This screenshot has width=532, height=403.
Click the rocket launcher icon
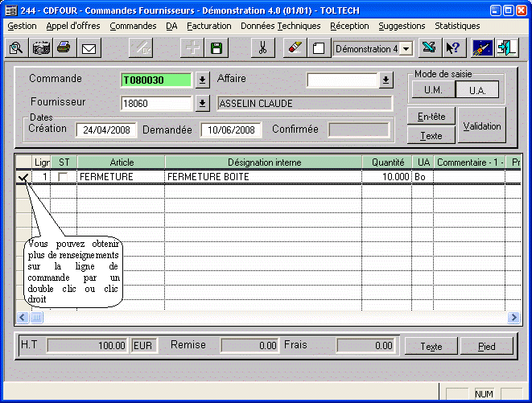482,48
